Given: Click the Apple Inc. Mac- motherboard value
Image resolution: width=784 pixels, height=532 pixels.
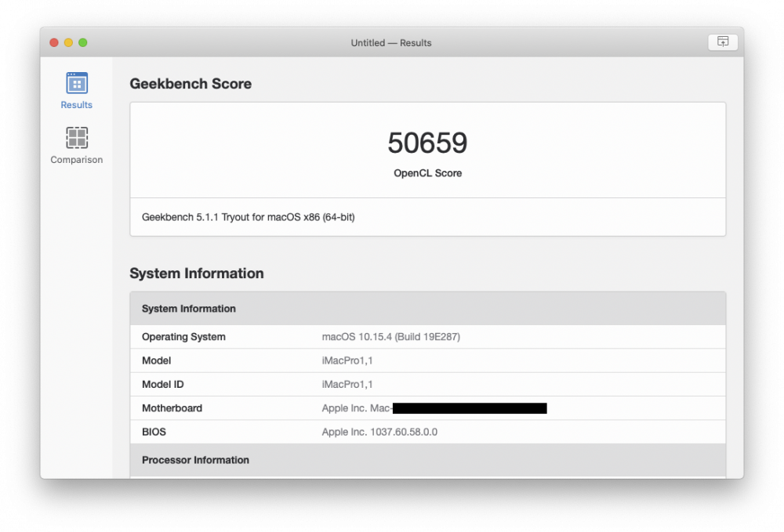Looking at the screenshot, I should click(434, 408).
